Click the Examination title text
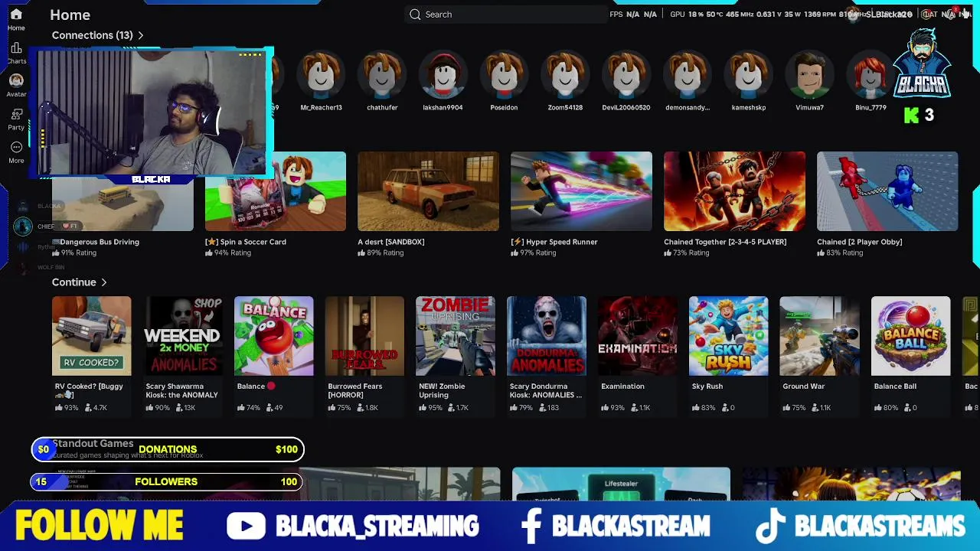This screenshot has width=980, height=551. tap(622, 386)
